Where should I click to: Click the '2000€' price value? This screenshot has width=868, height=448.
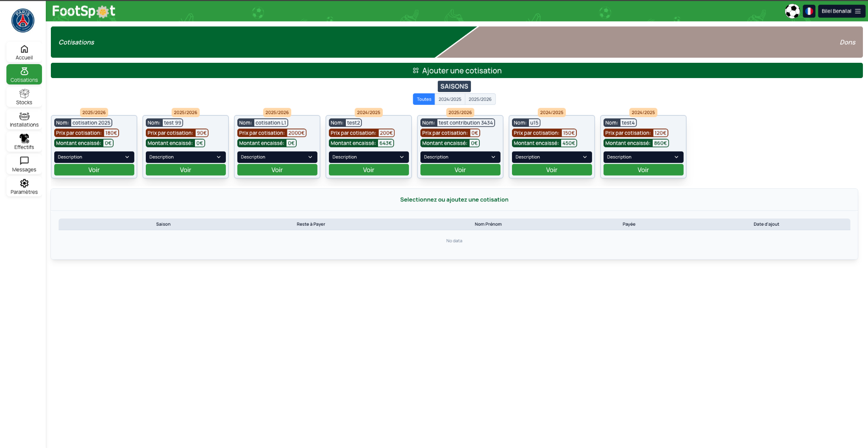point(296,133)
